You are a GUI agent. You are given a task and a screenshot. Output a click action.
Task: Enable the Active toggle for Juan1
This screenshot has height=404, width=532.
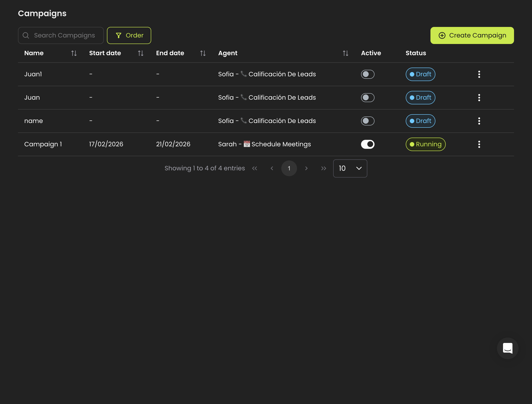368,74
